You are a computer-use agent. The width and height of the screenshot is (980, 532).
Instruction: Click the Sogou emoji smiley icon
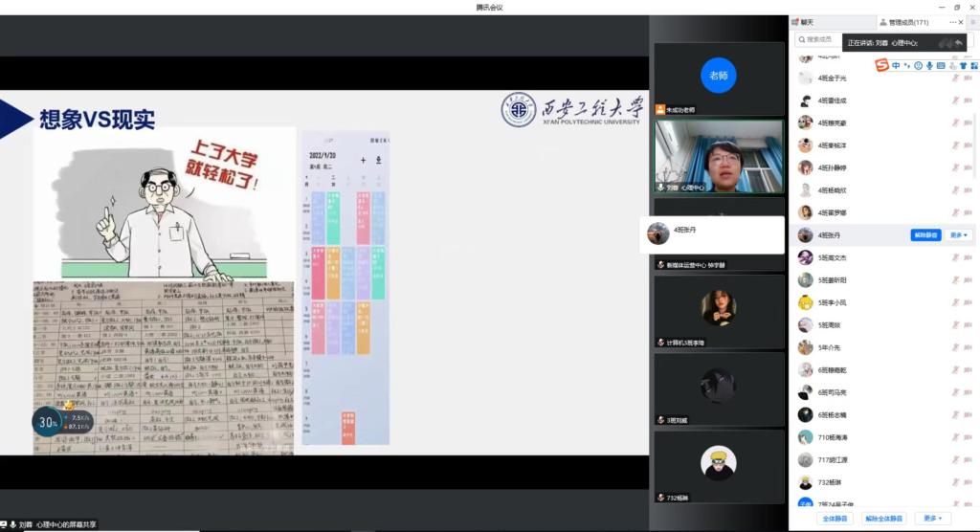click(918, 65)
